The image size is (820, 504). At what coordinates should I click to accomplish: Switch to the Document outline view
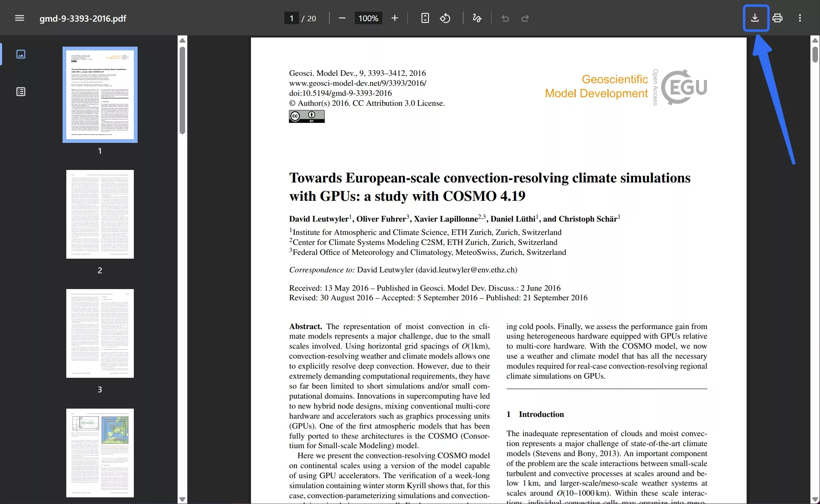pos(21,92)
